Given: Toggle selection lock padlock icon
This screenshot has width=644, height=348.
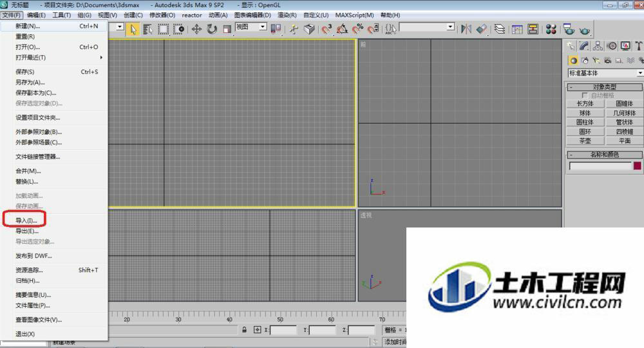Looking at the screenshot, I should click(244, 330).
